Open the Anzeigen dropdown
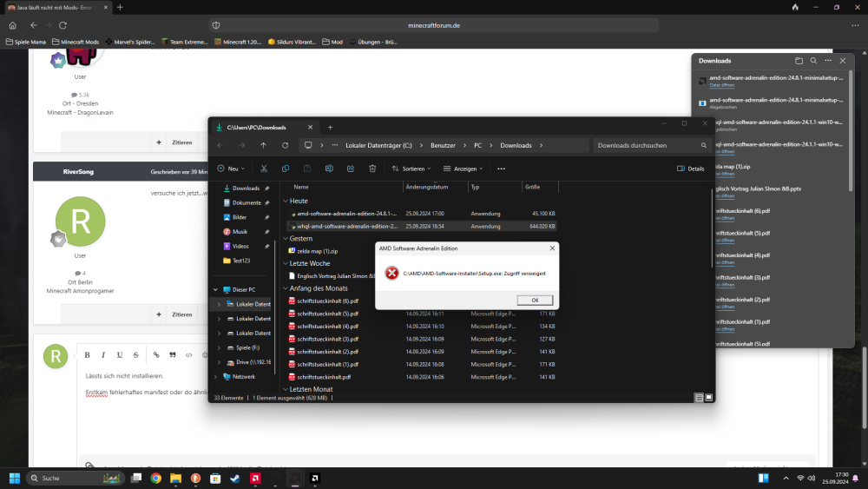Viewport: 868px width, 489px height. (464, 169)
